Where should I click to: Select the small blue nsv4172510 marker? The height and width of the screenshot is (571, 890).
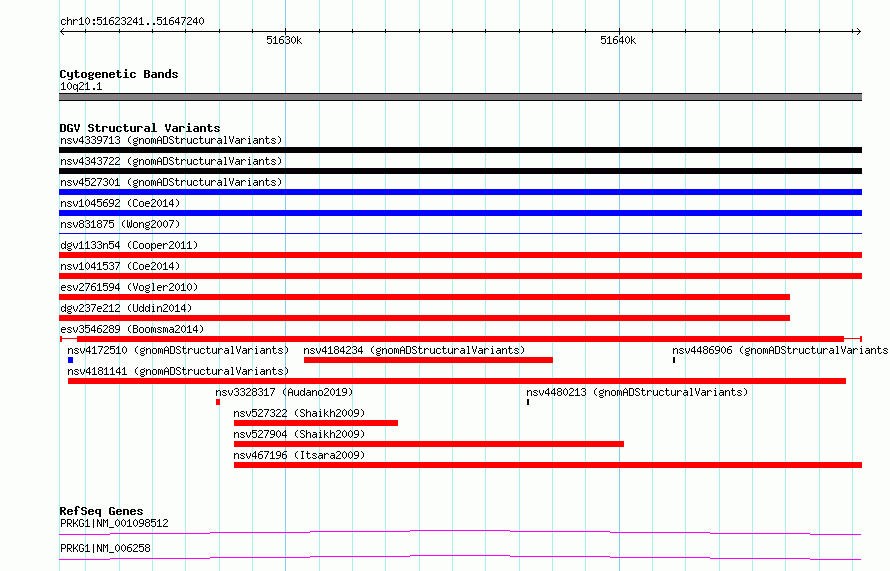[x=70, y=360]
